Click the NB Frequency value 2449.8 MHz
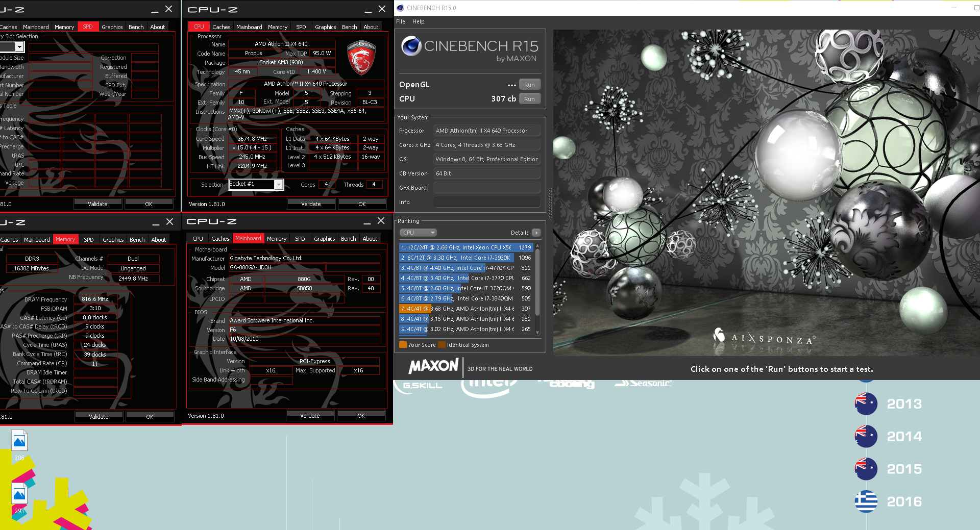This screenshot has width=980, height=530. click(133, 279)
